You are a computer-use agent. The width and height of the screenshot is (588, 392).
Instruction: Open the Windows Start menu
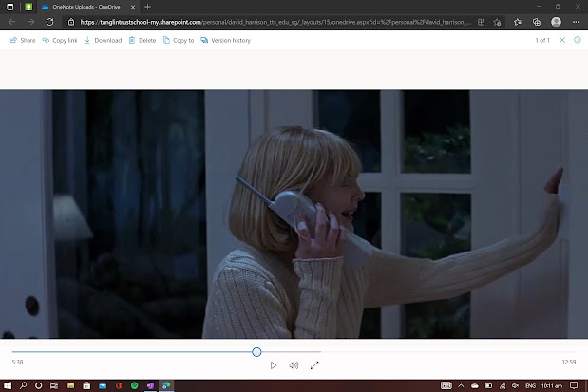click(8, 385)
